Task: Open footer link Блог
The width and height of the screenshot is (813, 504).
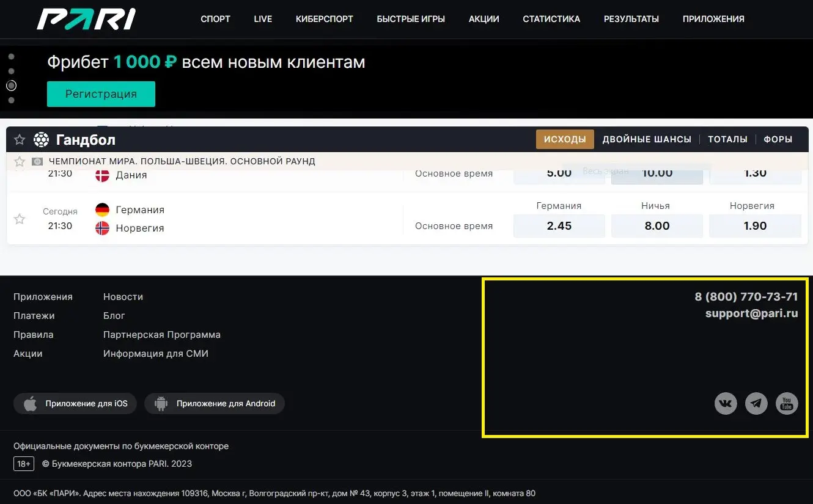Action: click(114, 316)
